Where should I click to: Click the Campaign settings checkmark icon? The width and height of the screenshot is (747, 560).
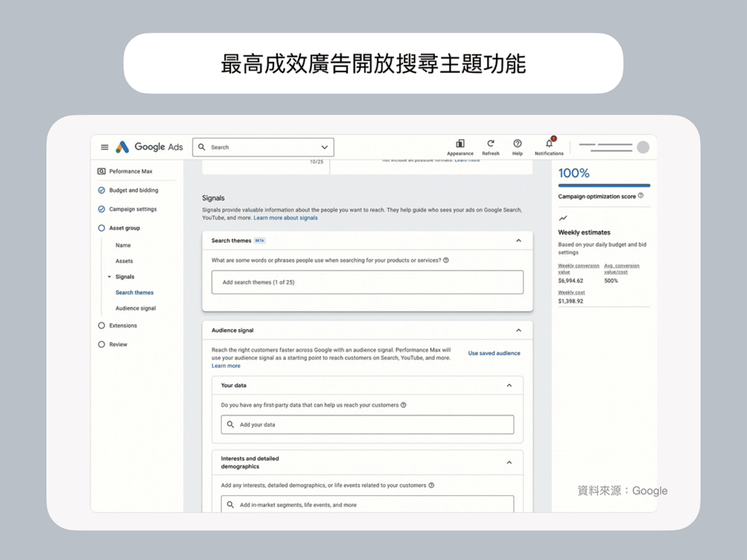click(101, 209)
